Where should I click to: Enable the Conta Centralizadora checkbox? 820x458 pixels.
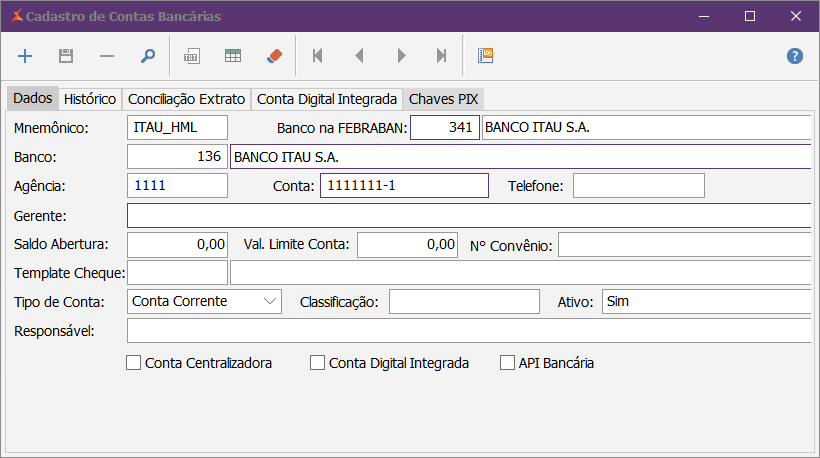pos(133,363)
